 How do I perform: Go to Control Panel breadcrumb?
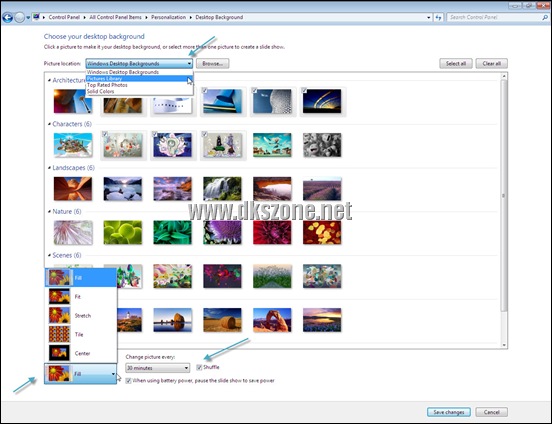tap(64, 17)
